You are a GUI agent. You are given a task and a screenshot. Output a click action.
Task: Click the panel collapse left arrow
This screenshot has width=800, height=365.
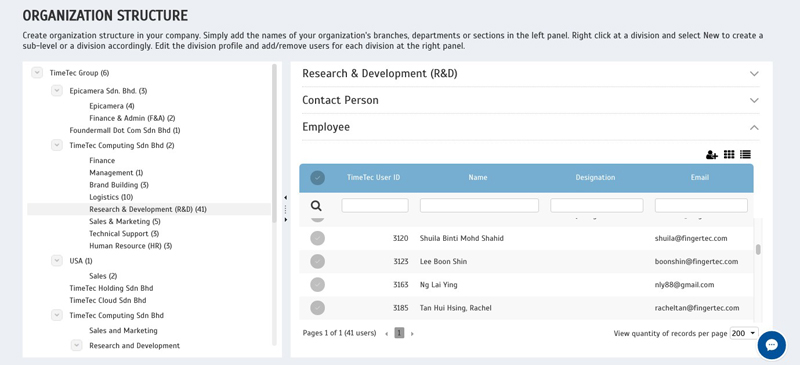pyautogui.click(x=285, y=198)
